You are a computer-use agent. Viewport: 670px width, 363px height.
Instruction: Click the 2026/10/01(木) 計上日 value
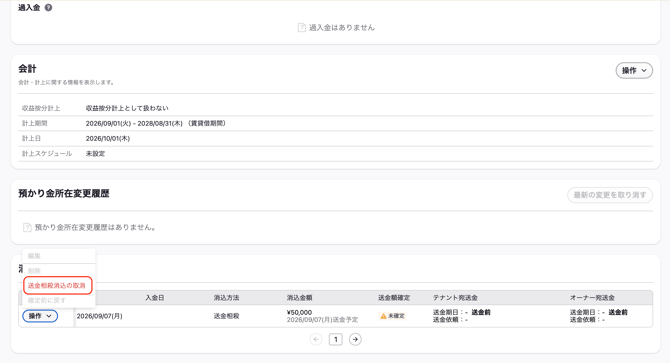(108, 138)
